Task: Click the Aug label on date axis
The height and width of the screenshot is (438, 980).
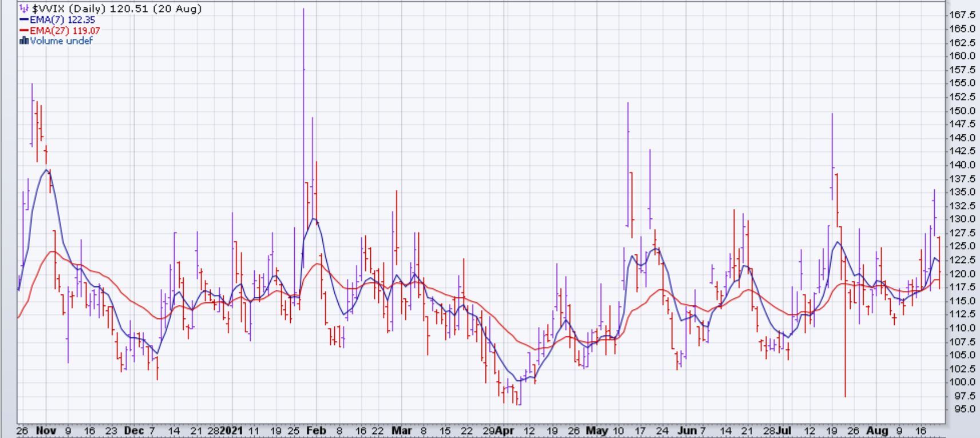Action: pos(877,431)
